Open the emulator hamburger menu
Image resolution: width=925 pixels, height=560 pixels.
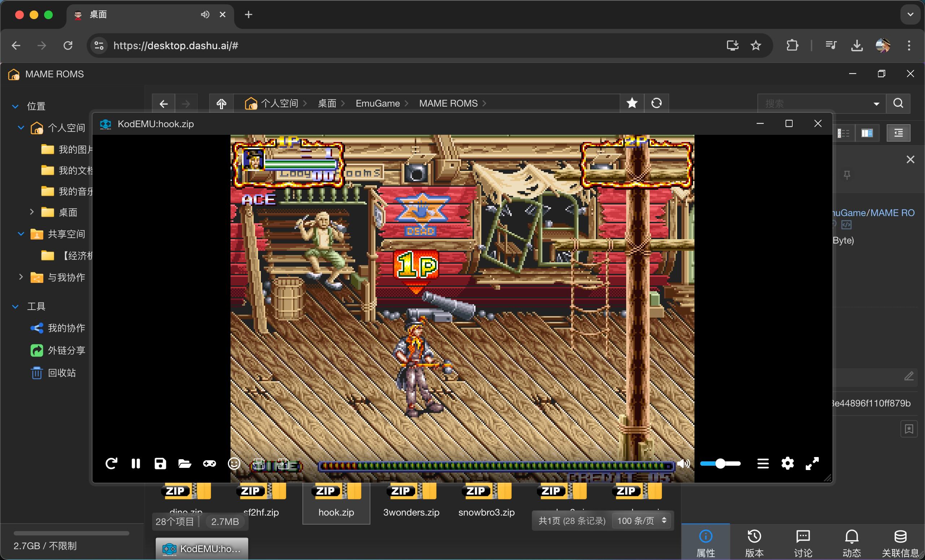tap(763, 464)
